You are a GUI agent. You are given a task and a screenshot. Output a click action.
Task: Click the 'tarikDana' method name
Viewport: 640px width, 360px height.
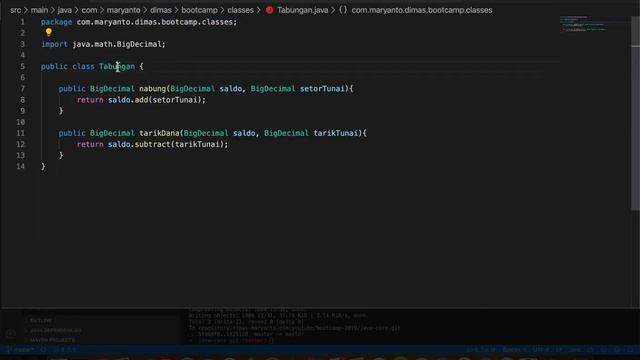[x=159, y=133]
